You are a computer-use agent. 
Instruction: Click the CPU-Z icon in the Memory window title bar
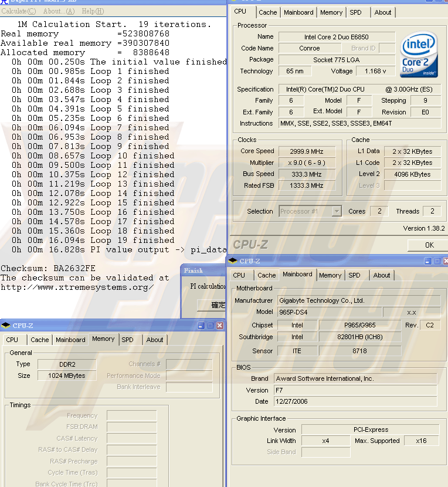6,326
